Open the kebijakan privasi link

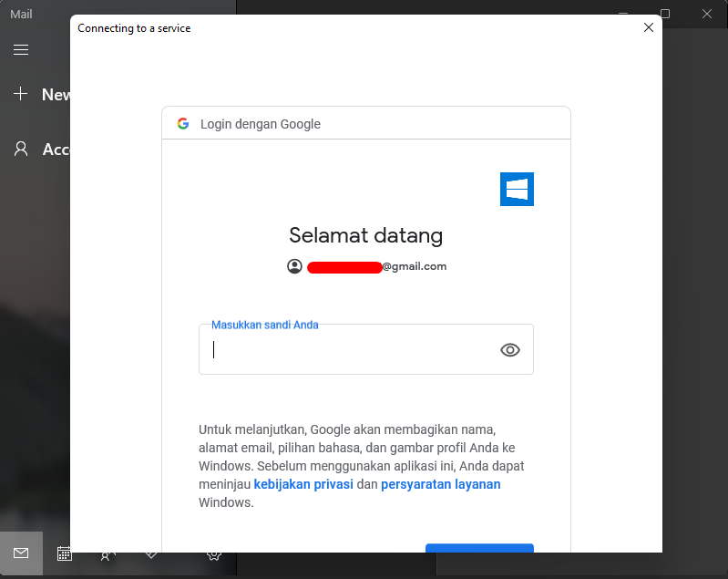pos(303,484)
